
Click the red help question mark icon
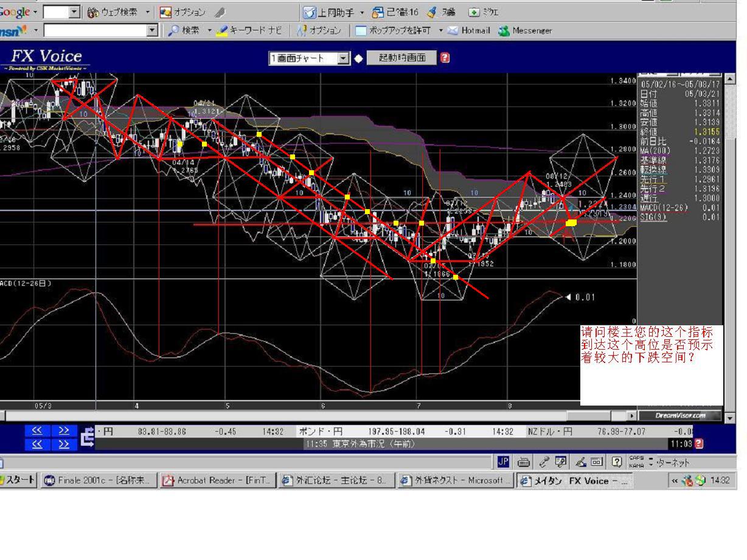tap(445, 58)
